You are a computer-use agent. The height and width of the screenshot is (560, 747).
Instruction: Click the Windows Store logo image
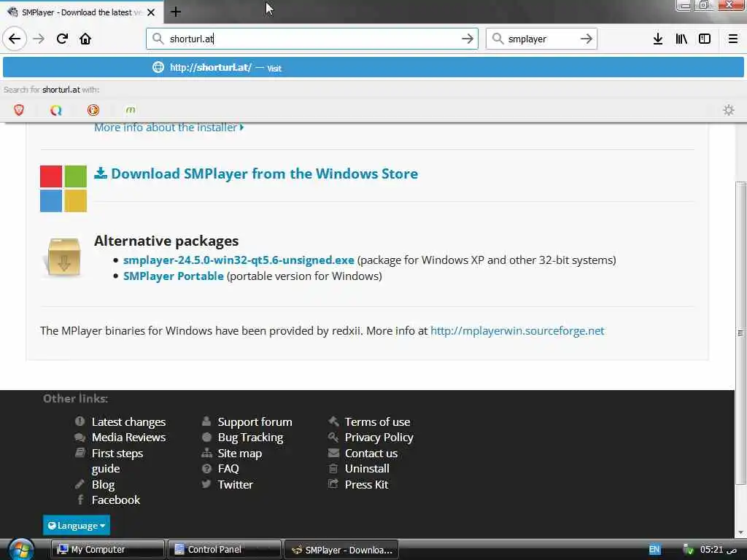pos(63,189)
